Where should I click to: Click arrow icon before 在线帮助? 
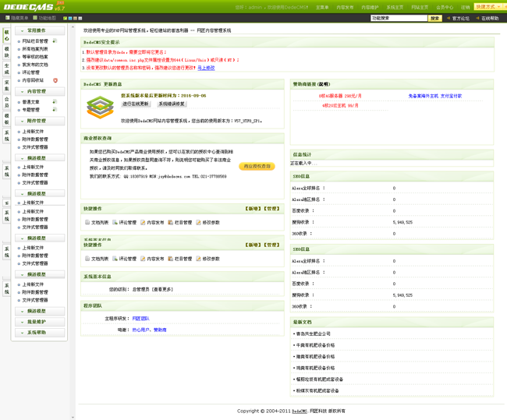click(x=477, y=18)
